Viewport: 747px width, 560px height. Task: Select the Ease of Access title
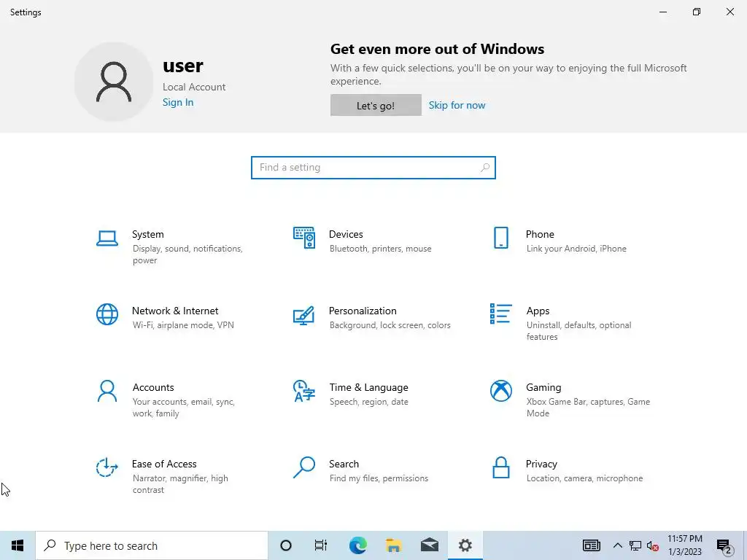pos(164,464)
